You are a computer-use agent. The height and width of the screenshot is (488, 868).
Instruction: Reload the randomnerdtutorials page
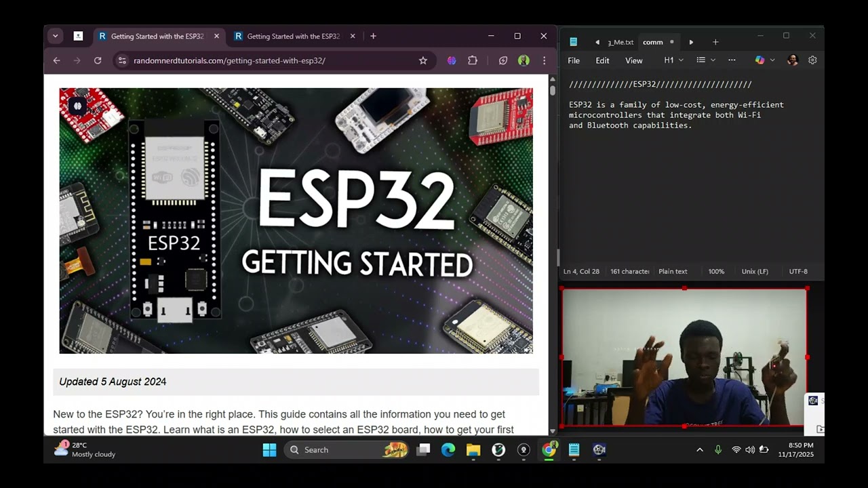(x=98, y=60)
